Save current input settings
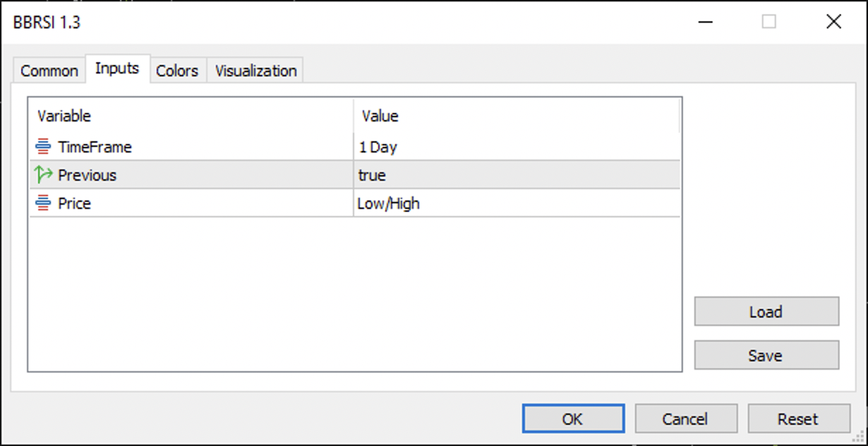 (766, 355)
